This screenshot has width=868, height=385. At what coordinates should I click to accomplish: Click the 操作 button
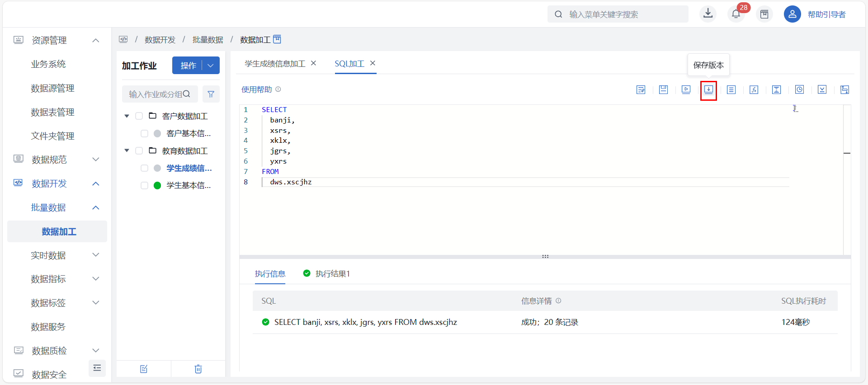[188, 66]
